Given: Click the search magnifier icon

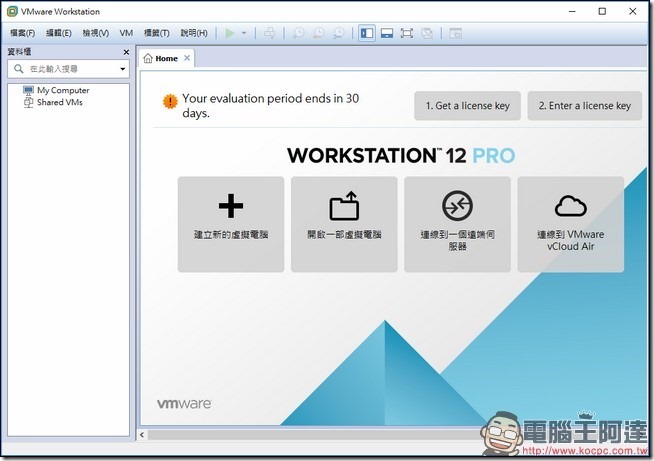Looking at the screenshot, I should click(18, 69).
